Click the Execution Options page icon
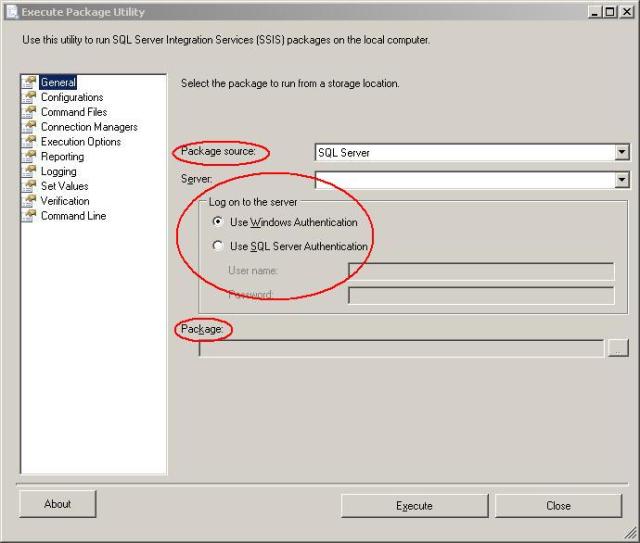640x543 pixels. click(x=29, y=142)
